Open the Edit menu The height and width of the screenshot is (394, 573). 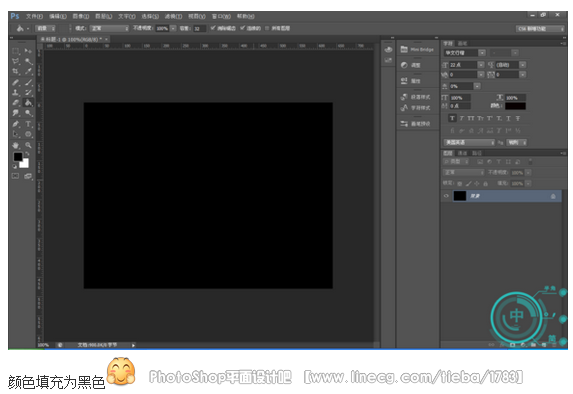pyautogui.click(x=58, y=16)
